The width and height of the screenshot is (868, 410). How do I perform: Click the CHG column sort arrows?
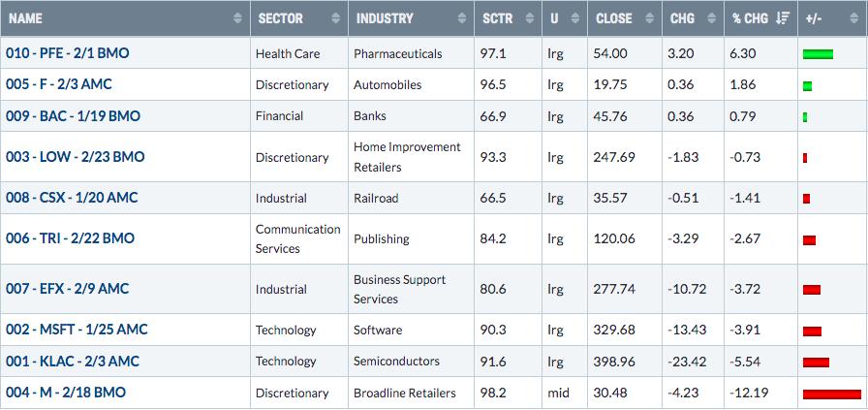(711, 18)
